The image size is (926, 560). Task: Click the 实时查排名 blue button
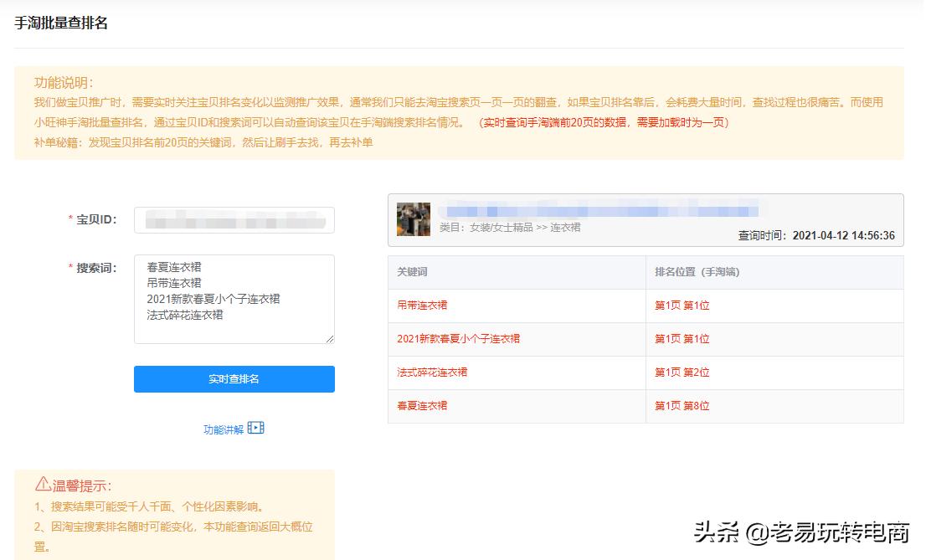234,379
